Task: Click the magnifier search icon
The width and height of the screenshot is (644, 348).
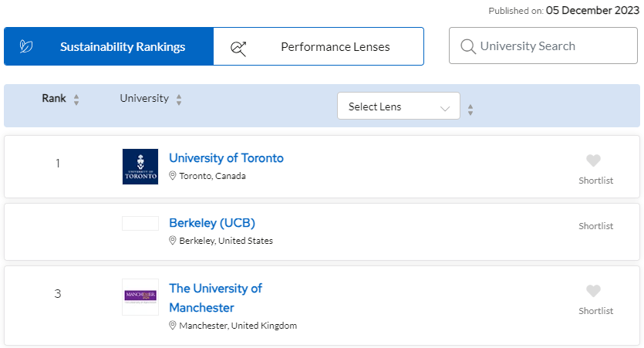Action: [x=468, y=46]
